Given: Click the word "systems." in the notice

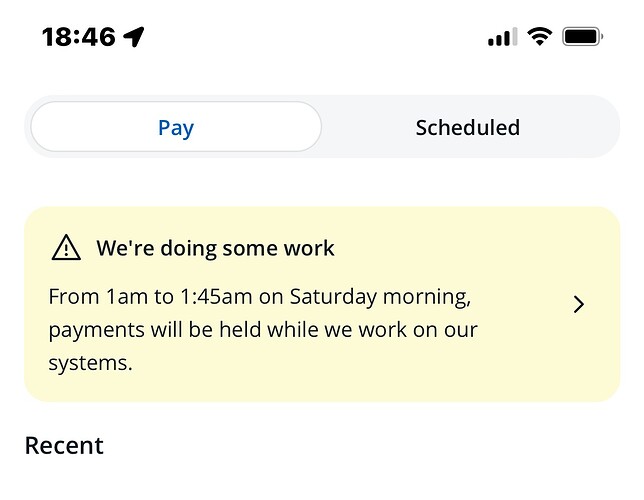Looking at the screenshot, I should point(90,362).
